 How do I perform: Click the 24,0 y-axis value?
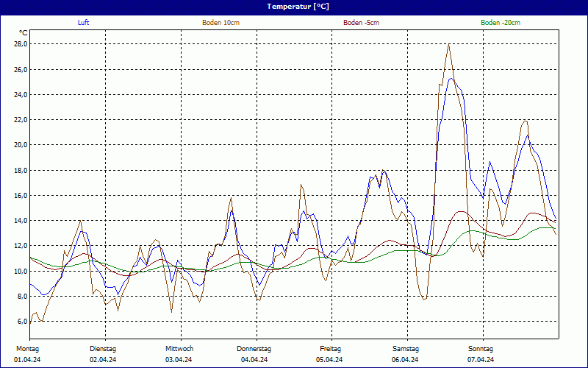[x=21, y=95]
